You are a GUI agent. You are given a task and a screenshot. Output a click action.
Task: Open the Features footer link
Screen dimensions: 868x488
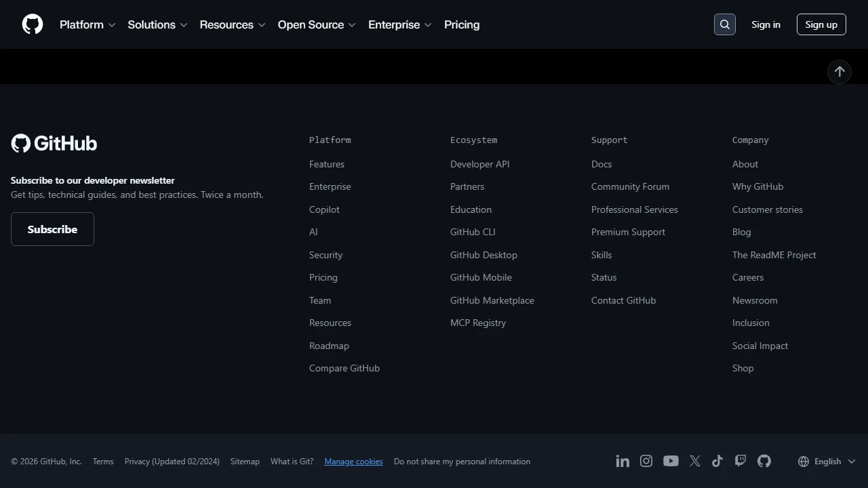(327, 164)
